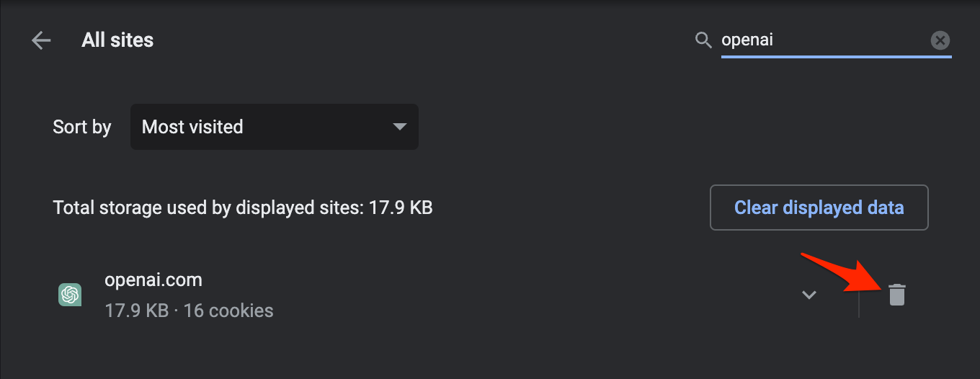Focus the search field containing openai
Screen dimensions: 980x379
824,40
